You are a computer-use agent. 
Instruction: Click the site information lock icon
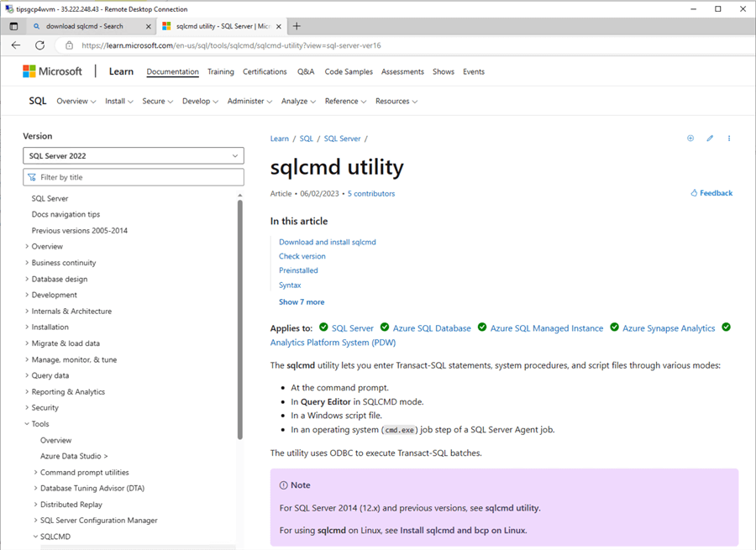pyautogui.click(x=69, y=45)
